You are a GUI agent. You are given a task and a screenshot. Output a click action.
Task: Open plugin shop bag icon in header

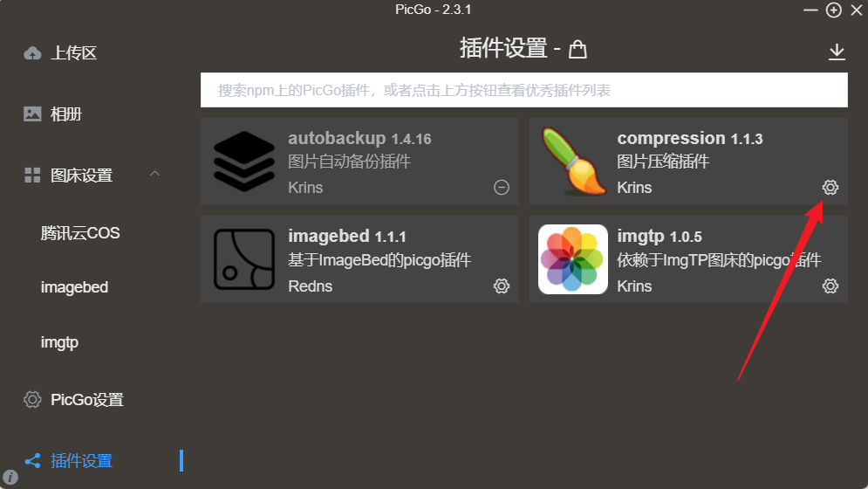click(578, 49)
